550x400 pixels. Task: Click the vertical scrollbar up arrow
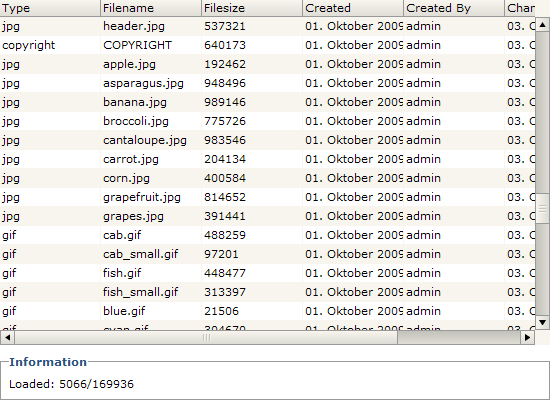click(x=543, y=25)
